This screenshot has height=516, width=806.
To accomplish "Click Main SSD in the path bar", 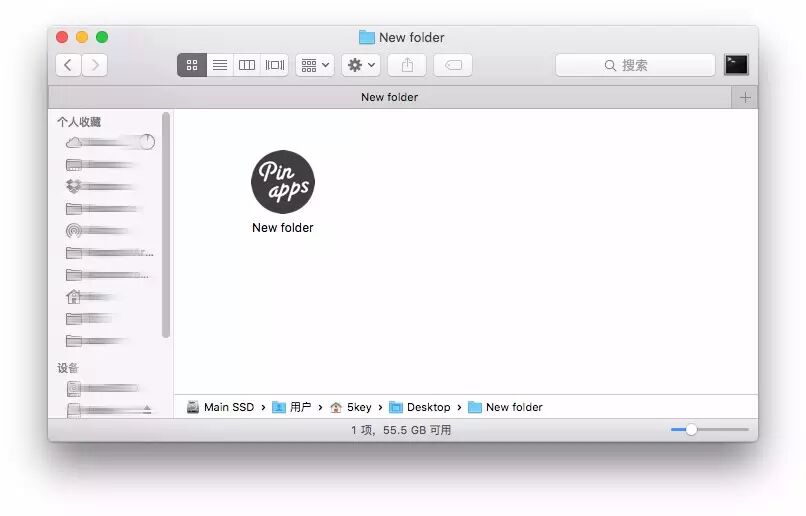I will [x=221, y=407].
